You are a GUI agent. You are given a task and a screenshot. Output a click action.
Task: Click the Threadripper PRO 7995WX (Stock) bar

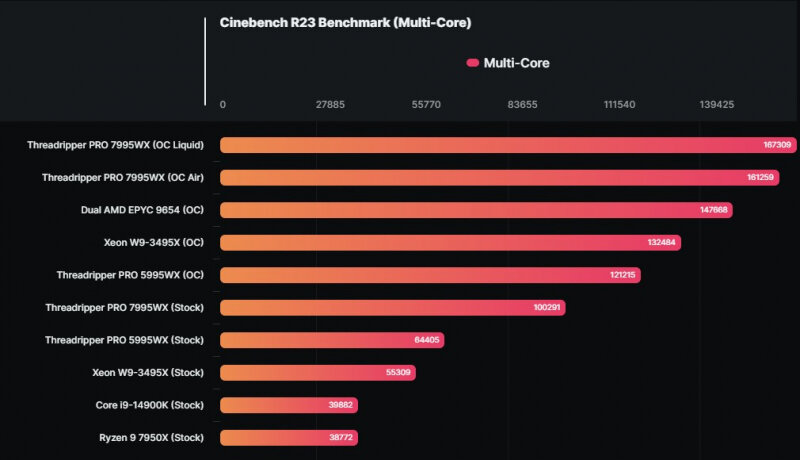(x=392, y=308)
